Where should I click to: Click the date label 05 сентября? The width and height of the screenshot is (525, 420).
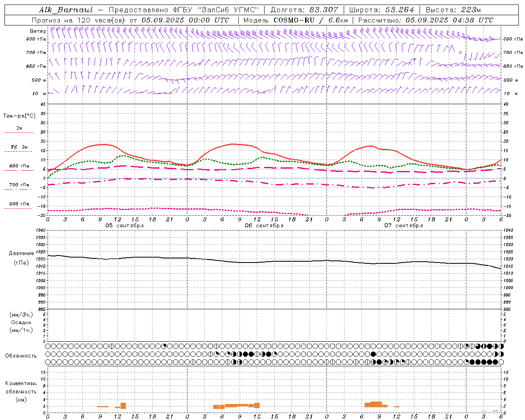[125, 226]
